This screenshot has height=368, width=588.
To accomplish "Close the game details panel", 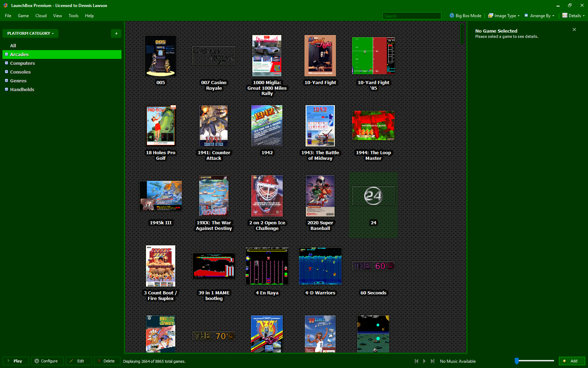I will [574, 30].
